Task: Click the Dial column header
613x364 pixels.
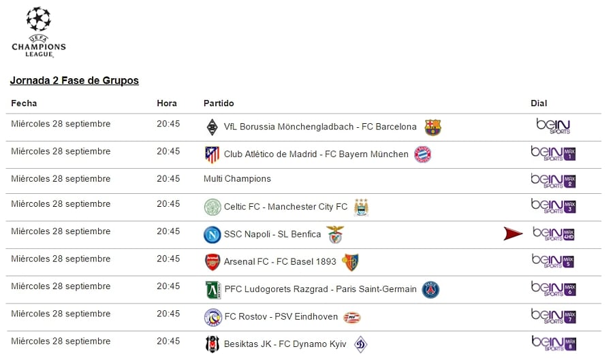Action: 539,103
